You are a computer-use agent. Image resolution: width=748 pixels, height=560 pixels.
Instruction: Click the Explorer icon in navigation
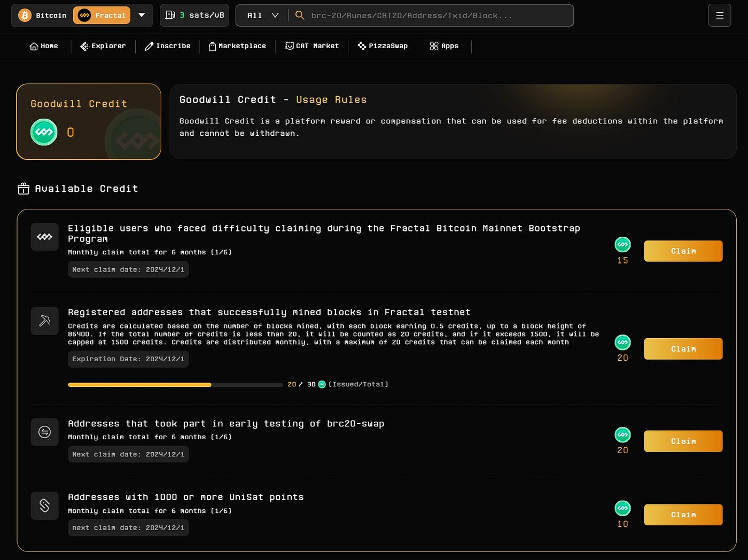84,46
